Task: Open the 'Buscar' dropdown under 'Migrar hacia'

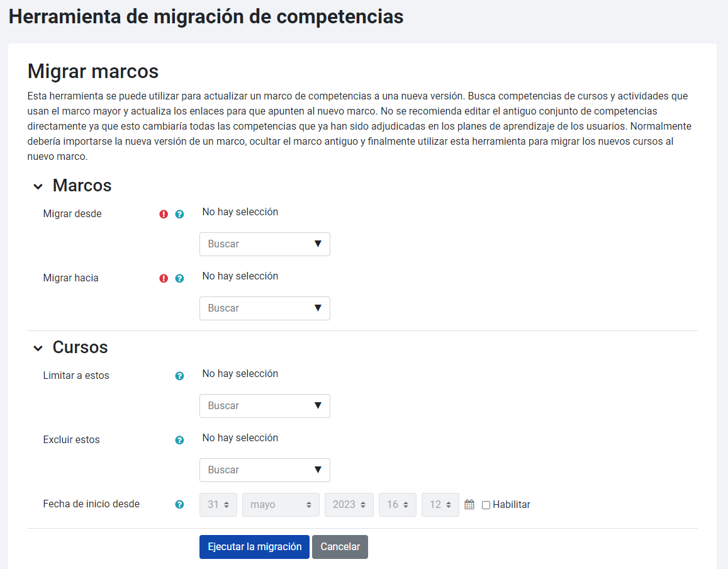Action: point(264,308)
